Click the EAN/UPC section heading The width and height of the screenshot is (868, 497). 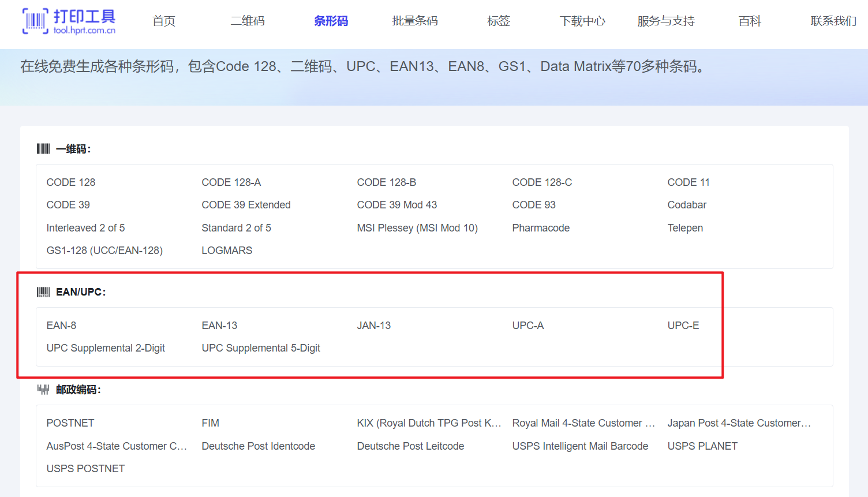click(81, 292)
